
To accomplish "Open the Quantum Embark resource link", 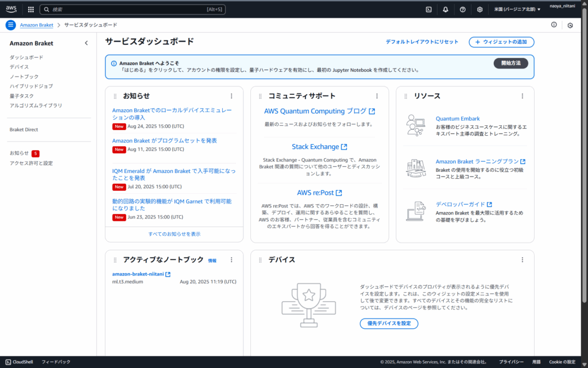I will tap(458, 118).
